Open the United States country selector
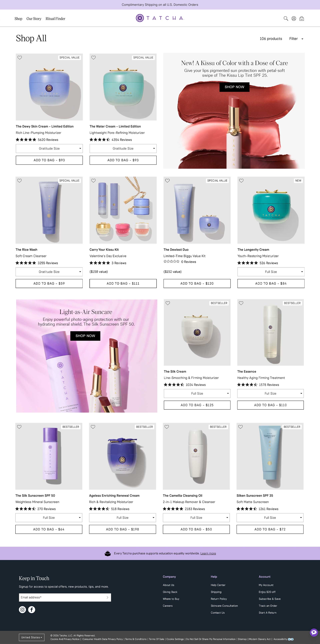The height and width of the screenshot is (644, 320). click(31, 637)
